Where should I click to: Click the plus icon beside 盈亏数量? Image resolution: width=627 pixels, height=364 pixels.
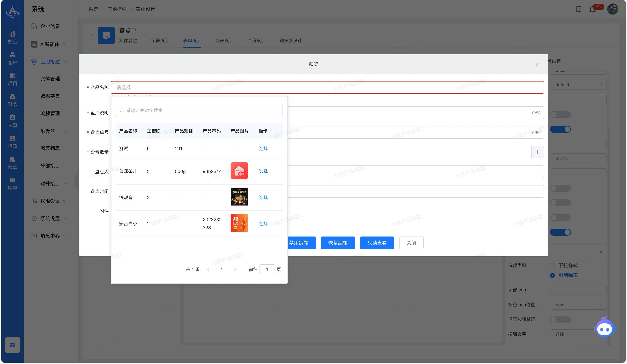coord(537,152)
